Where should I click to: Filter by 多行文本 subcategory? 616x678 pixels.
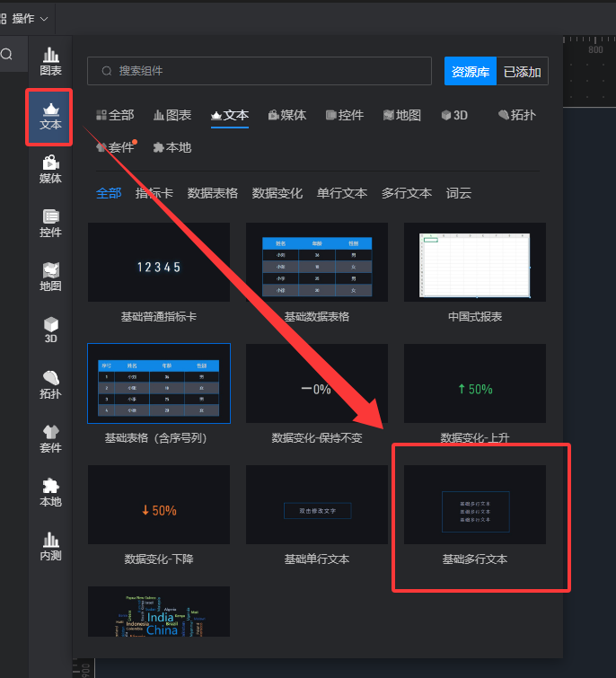pos(407,193)
